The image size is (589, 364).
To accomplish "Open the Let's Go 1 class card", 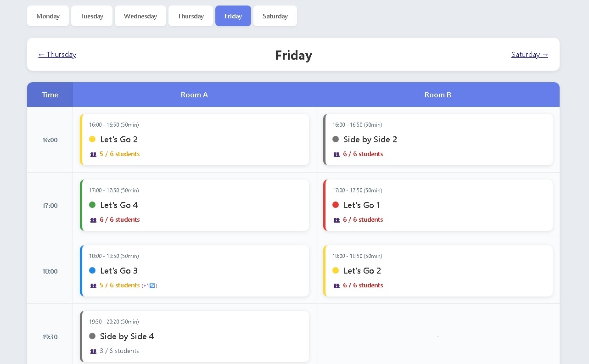I will coord(438,205).
